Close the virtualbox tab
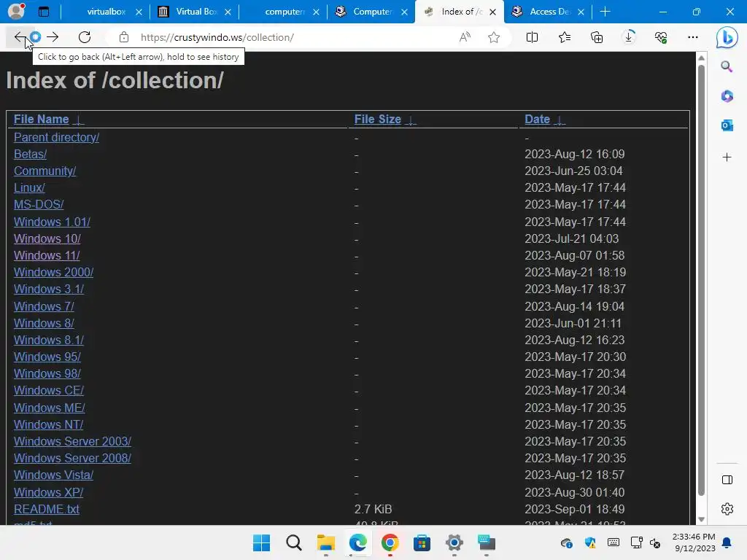Viewport: 747px width, 560px height. tap(139, 12)
